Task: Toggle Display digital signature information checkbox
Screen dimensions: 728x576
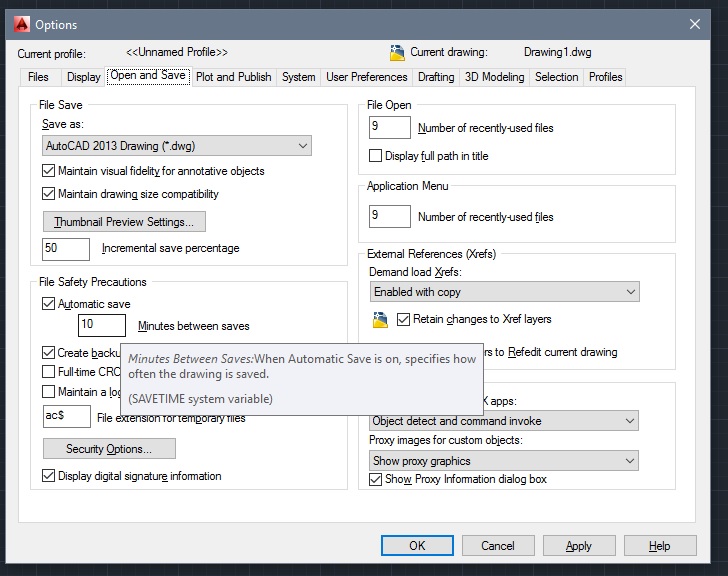Action: (49, 476)
